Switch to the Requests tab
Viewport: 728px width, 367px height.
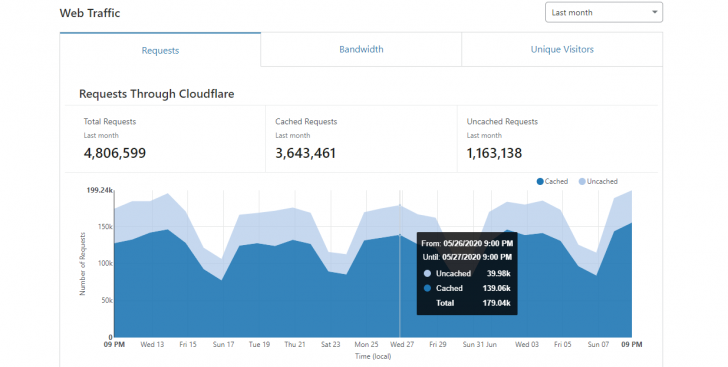pos(160,50)
